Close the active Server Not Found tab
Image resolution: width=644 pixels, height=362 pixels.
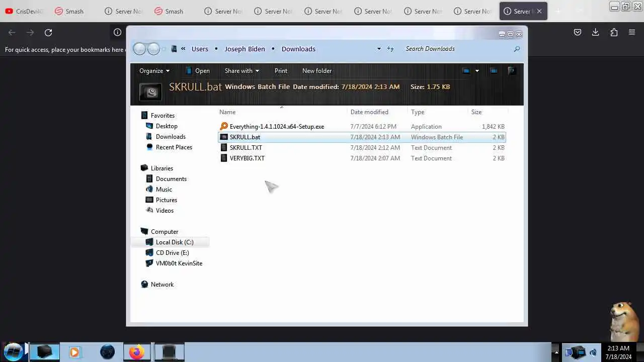click(539, 11)
